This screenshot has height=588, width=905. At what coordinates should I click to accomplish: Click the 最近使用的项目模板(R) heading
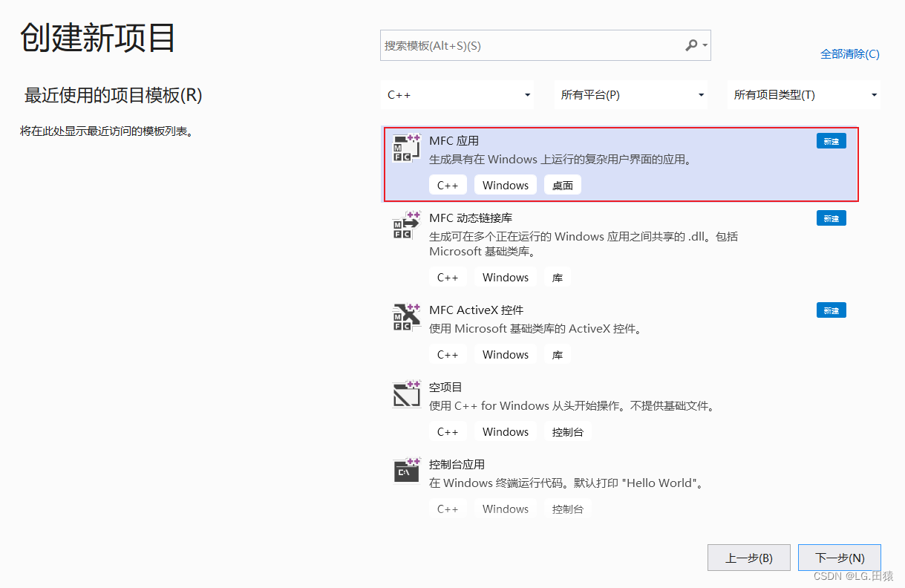[113, 95]
